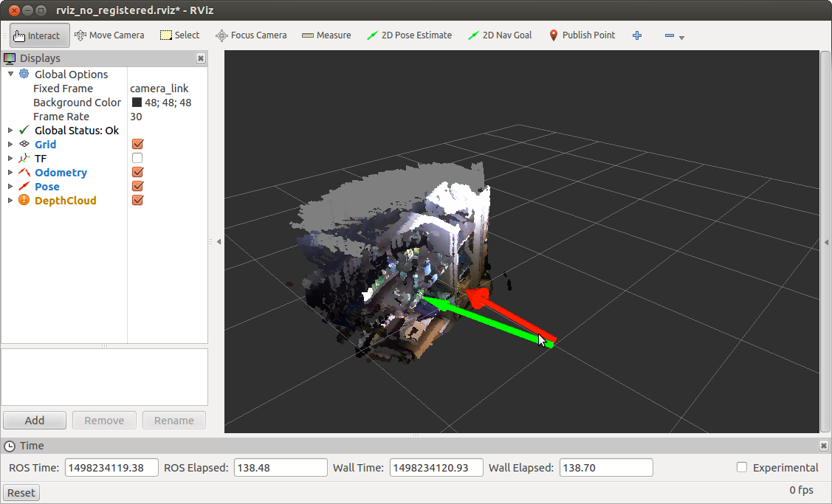Click the Odometry display icon
832x504 pixels.
coord(24,172)
